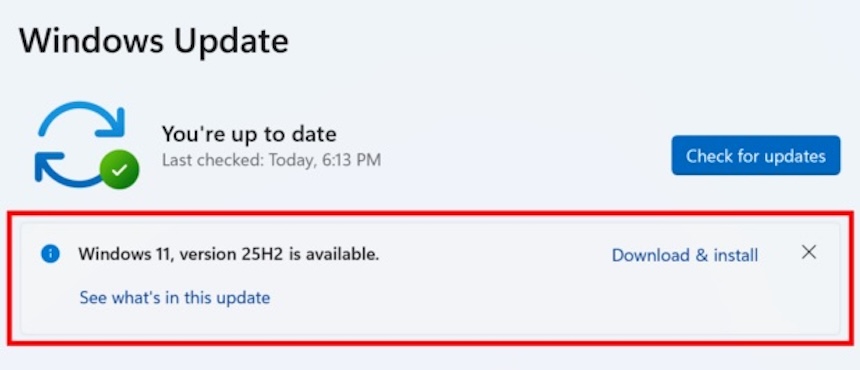Select the lower arrow of sync icon

(67, 170)
